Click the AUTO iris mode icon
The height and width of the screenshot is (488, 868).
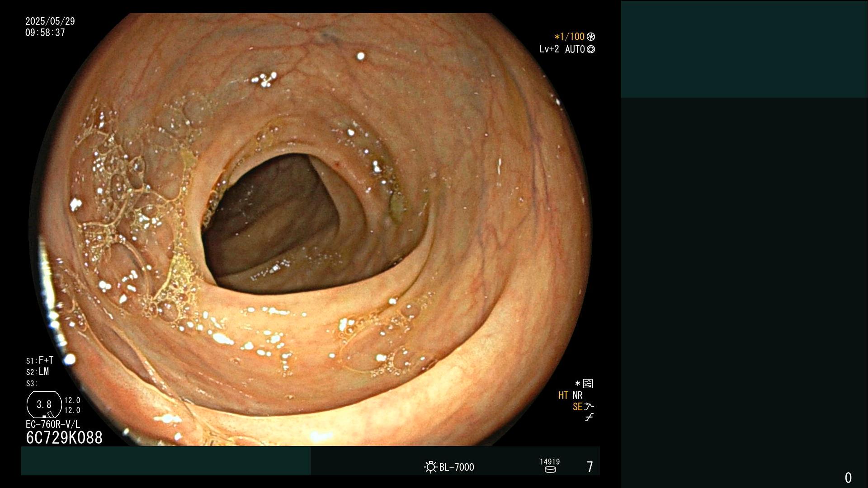point(591,49)
